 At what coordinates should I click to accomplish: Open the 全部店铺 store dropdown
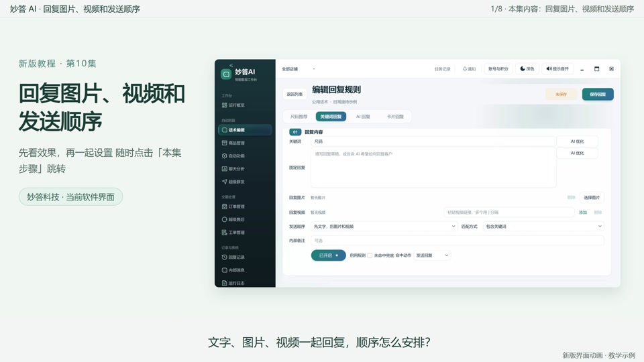(298, 69)
